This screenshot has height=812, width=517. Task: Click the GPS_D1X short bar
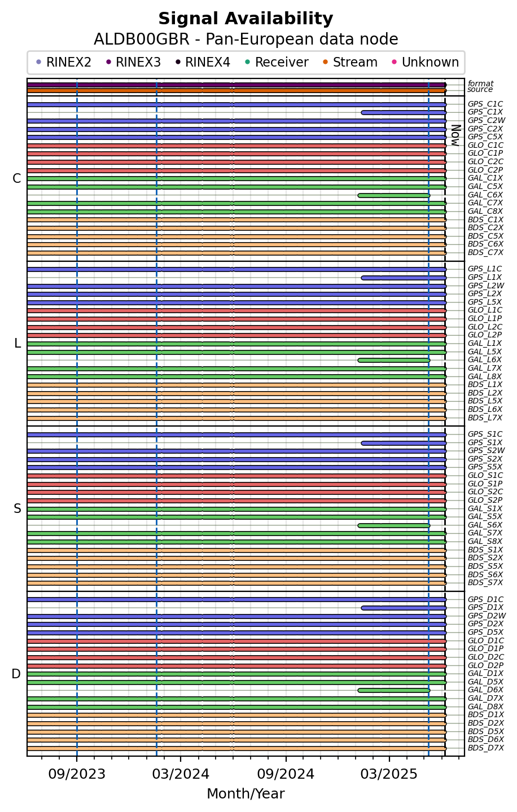pos(404,608)
